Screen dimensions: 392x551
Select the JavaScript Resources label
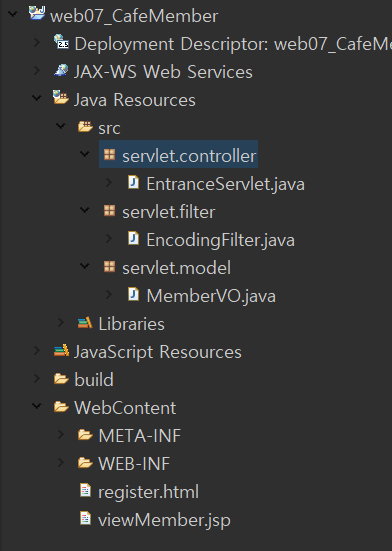pos(158,352)
